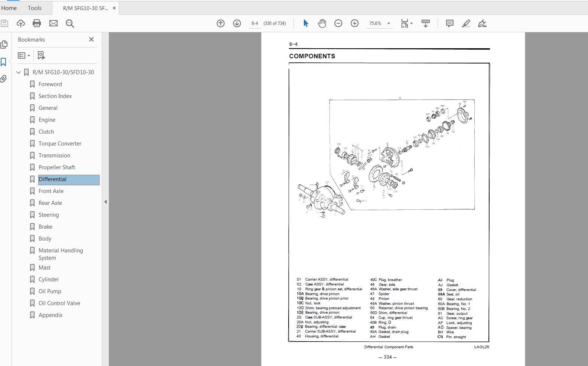The height and width of the screenshot is (366, 588).
Task: Zoom out with minus button
Action: (x=338, y=23)
